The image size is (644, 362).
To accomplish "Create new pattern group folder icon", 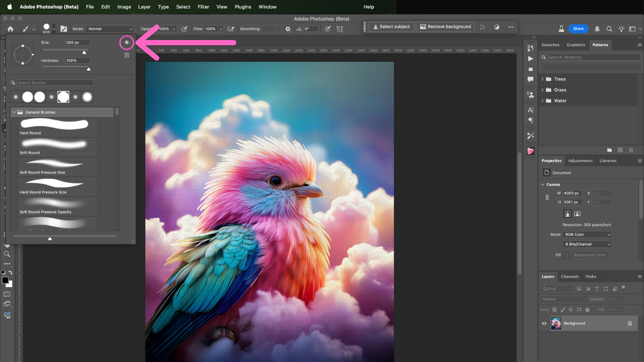I will coord(609,150).
